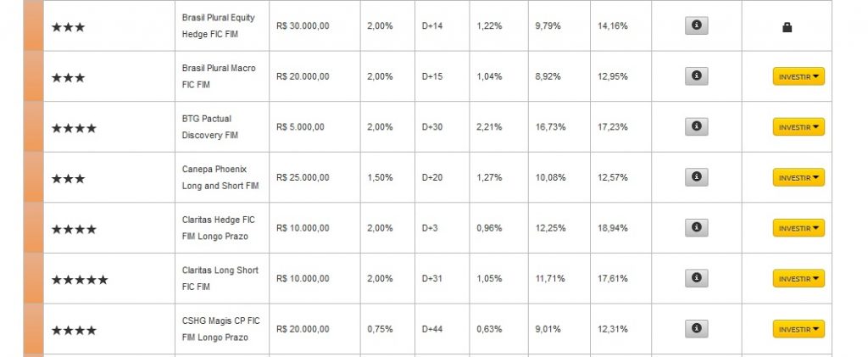
Task: Open Investir dropdown for BTG Pactual Discovery
Action: (x=798, y=127)
